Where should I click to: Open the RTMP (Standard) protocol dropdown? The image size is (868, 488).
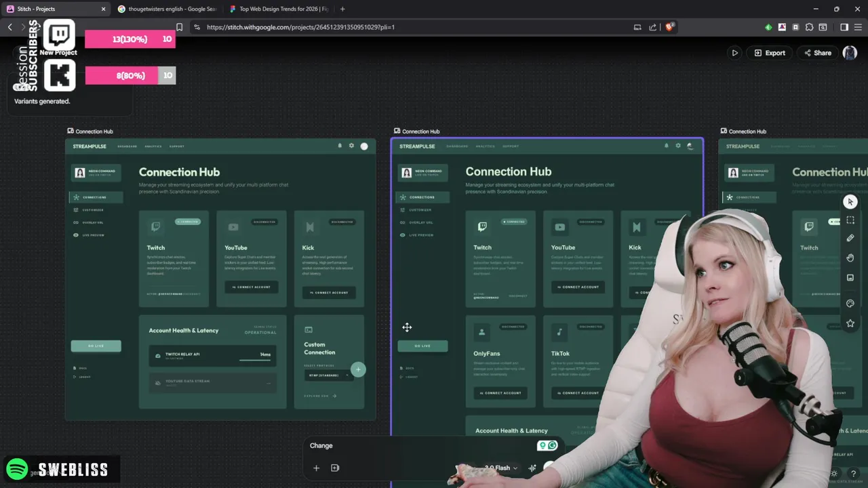click(x=329, y=375)
